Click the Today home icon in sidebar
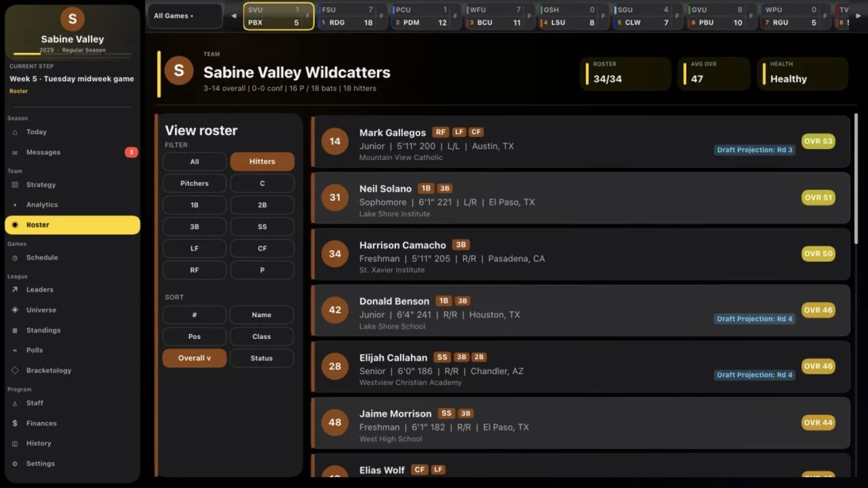868x488 pixels. 15,132
